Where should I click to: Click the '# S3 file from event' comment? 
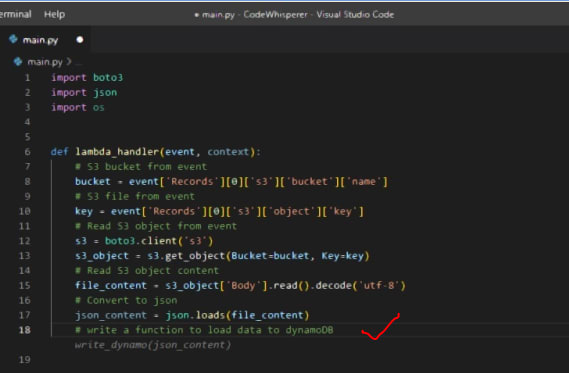click(135, 196)
